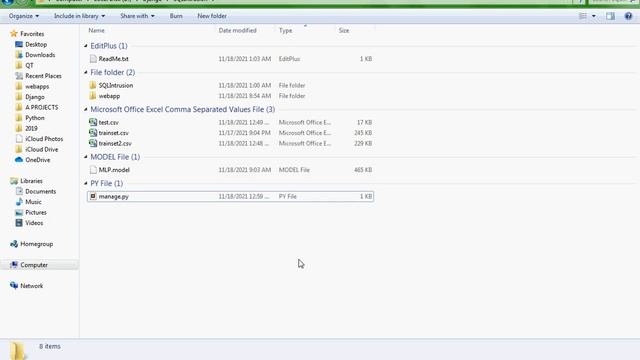The width and height of the screenshot is (640, 360).
Task: Open Include in library dropdown
Action: coord(79,16)
